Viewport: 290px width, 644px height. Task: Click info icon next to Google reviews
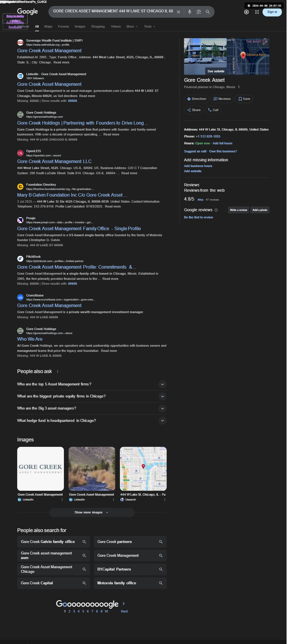pos(216,210)
